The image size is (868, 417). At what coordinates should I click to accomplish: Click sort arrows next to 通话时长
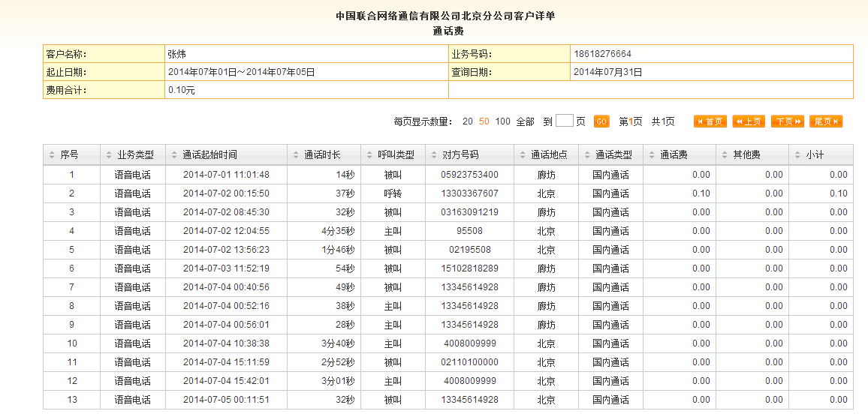[x=295, y=155]
